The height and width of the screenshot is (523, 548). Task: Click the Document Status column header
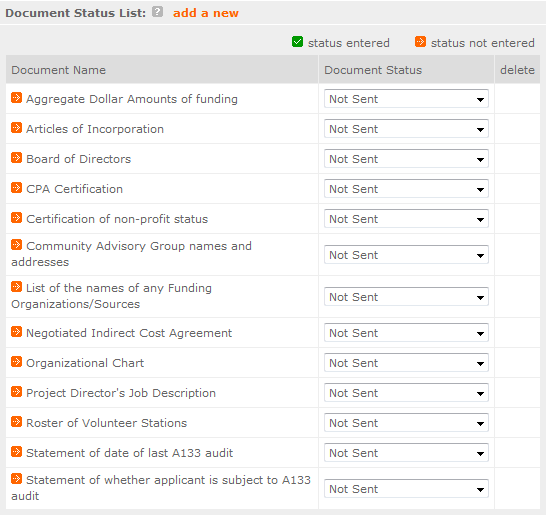tap(373, 70)
